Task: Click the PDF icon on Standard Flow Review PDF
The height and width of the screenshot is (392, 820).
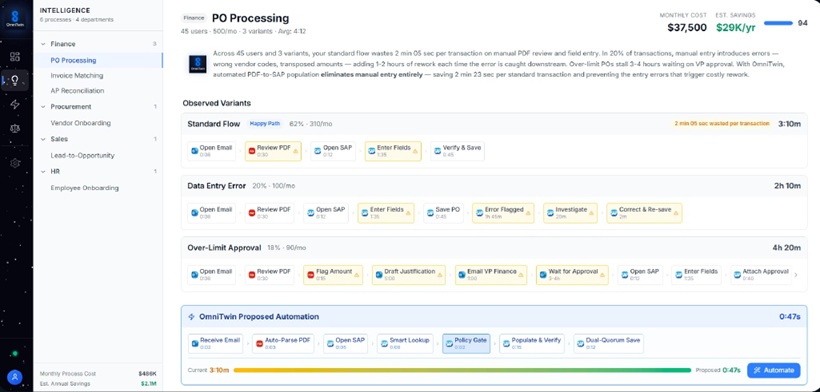Action: (252, 151)
